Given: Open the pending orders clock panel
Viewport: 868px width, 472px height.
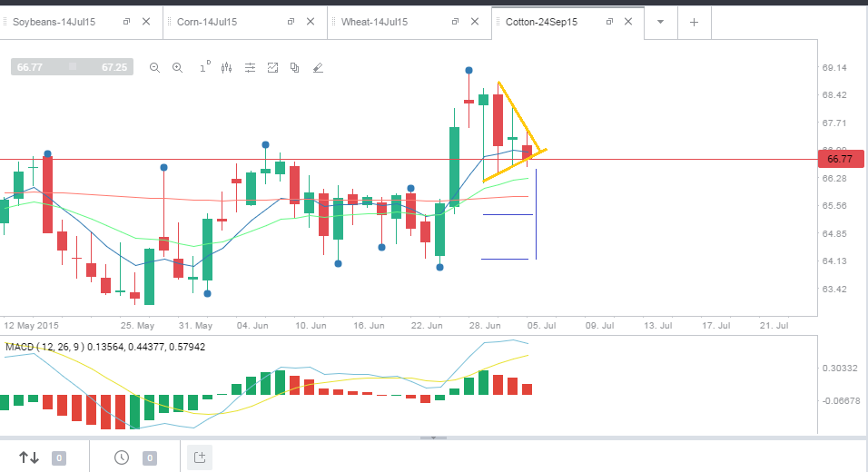Looking at the screenshot, I should (122, 457).
